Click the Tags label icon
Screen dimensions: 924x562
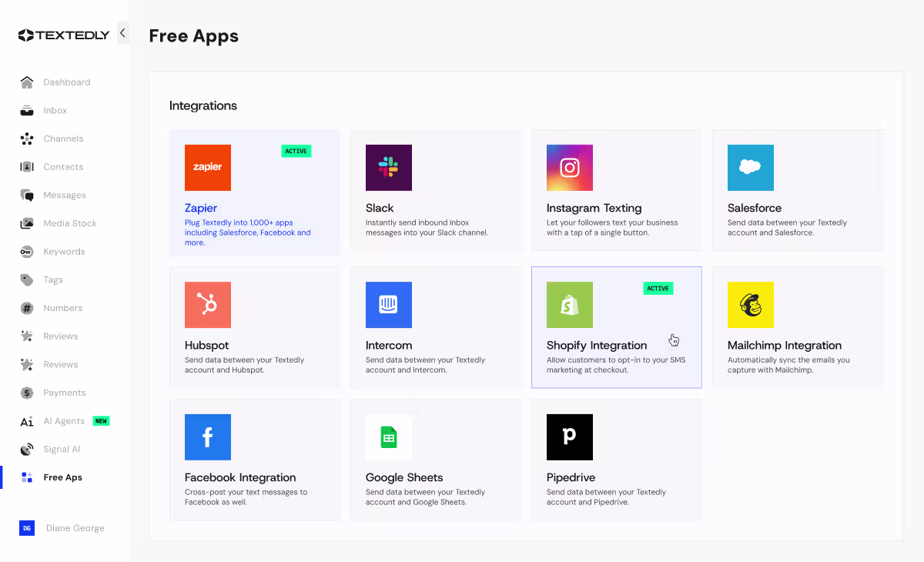[x=27, y=279]
